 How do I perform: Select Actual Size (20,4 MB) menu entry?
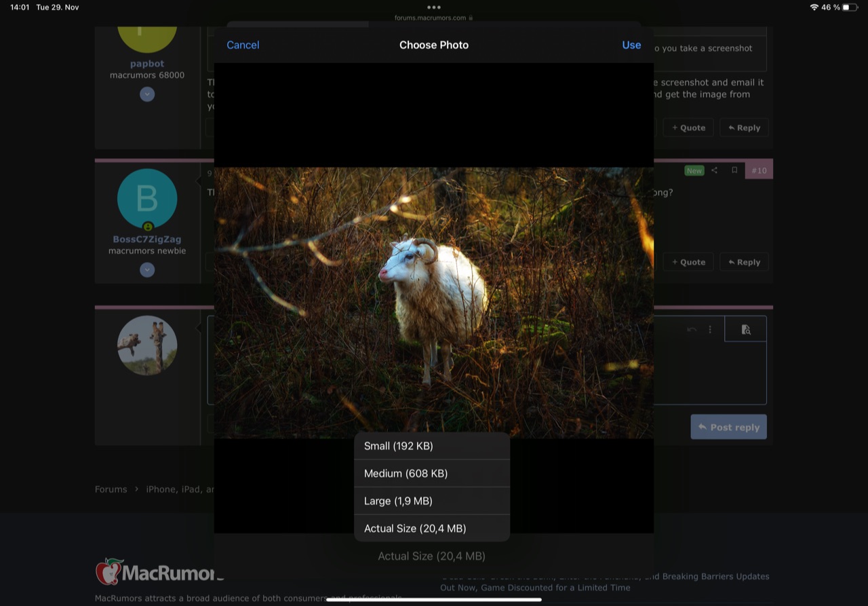(432, 528)
